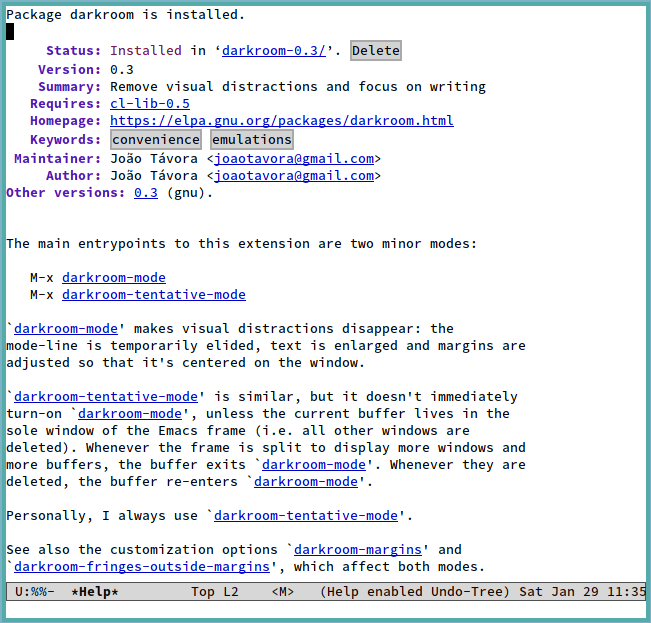The image size is (651, 623).
Task: Click the 'Installed' status word
Action: click(146, 51)
